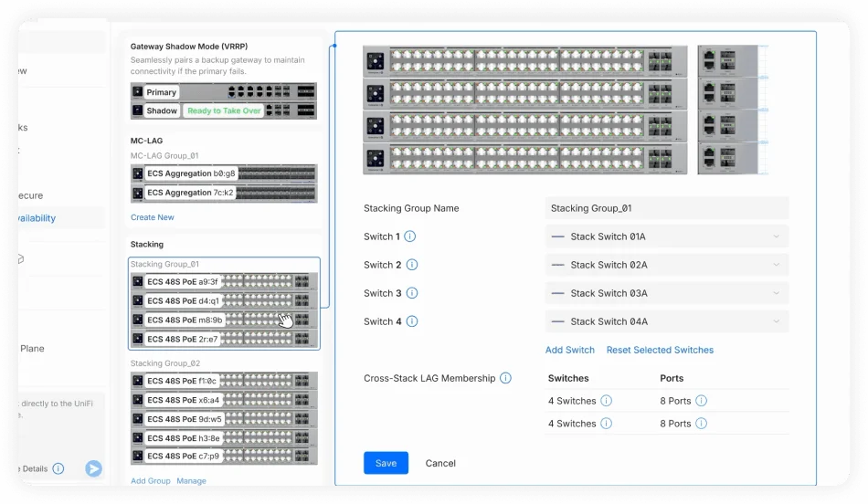Select ECS Aggregation b0:g8 device

(224, 173)
